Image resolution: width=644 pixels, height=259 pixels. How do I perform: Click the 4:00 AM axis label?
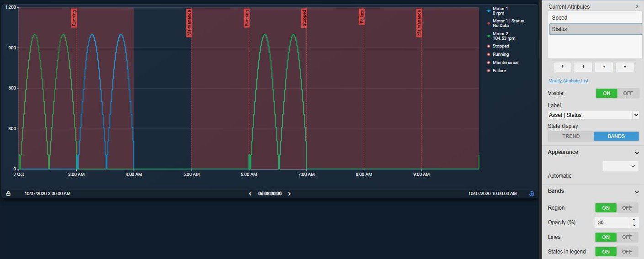click(x=133, y=174)
